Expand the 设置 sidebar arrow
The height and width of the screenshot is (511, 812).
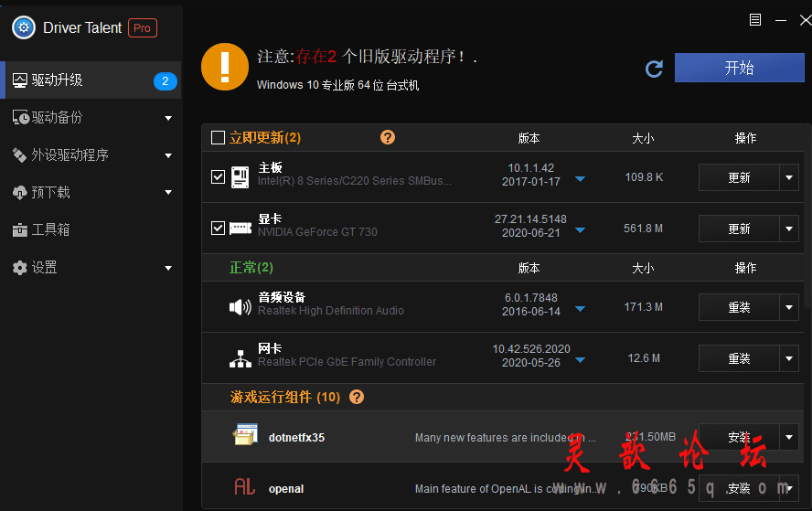[168, 268]
